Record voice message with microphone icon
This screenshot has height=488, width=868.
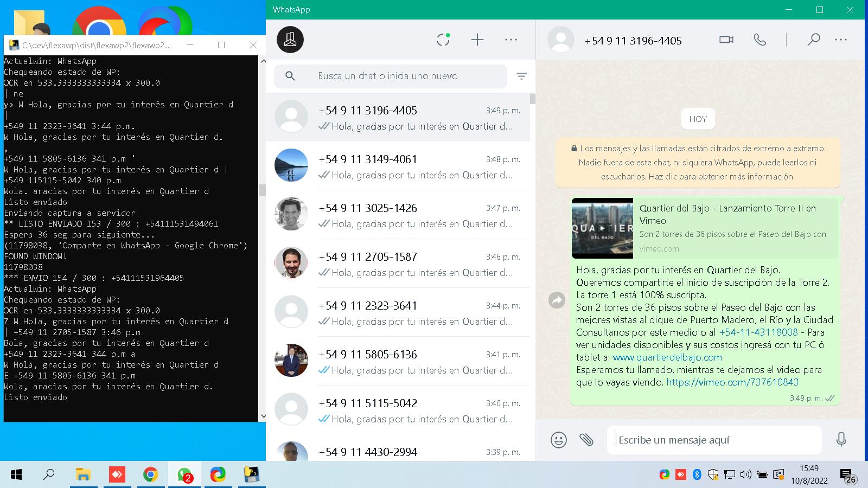tap(841, 439)
